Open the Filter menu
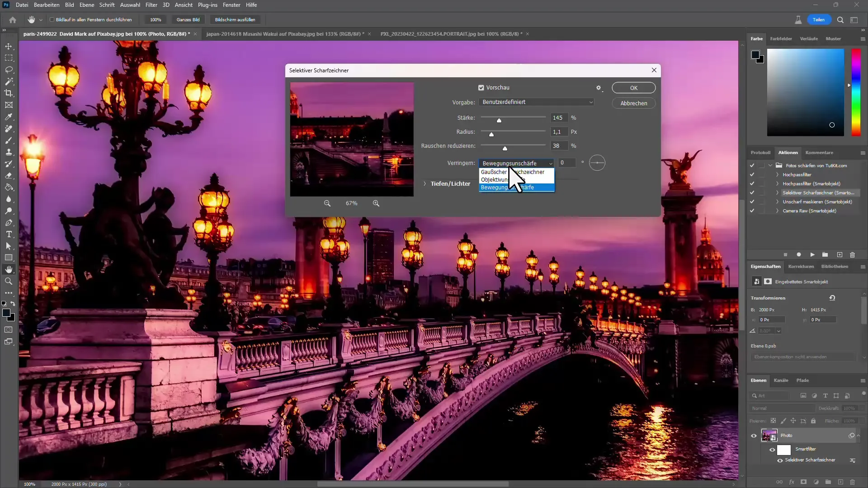Viewport: 868px width, 488px height. click(151, 5)
